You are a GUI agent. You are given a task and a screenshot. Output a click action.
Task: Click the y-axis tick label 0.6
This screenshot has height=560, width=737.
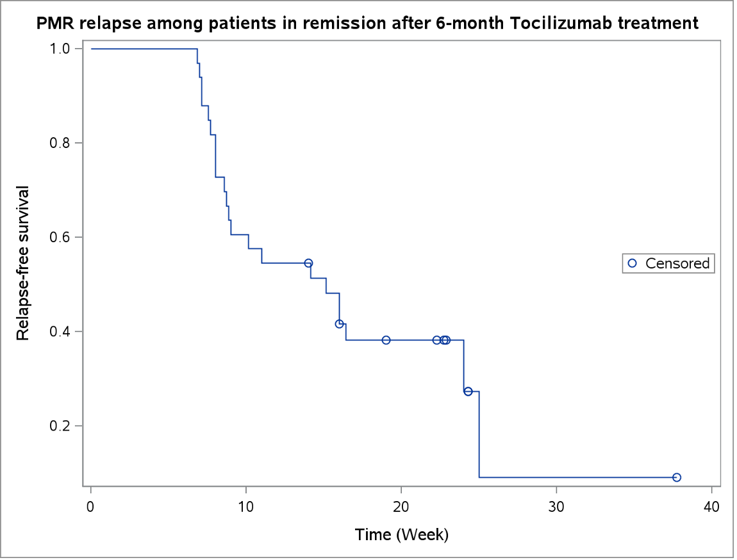[x=62, y=237]
